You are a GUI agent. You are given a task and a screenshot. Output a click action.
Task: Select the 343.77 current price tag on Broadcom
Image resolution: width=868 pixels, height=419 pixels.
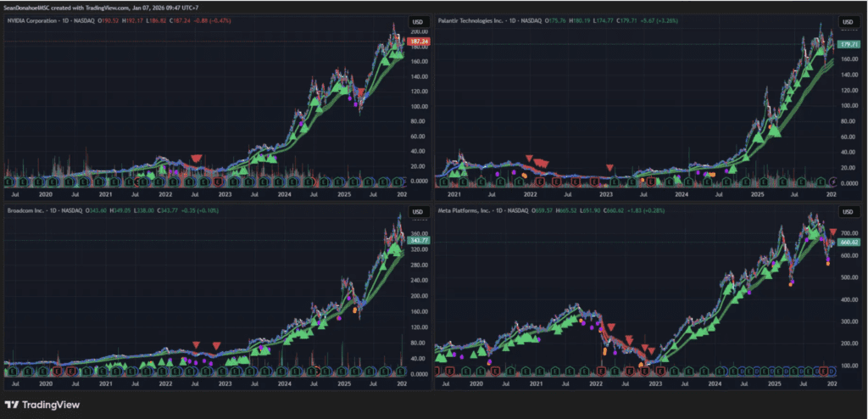pyautogui.click(x=419, y=240)
